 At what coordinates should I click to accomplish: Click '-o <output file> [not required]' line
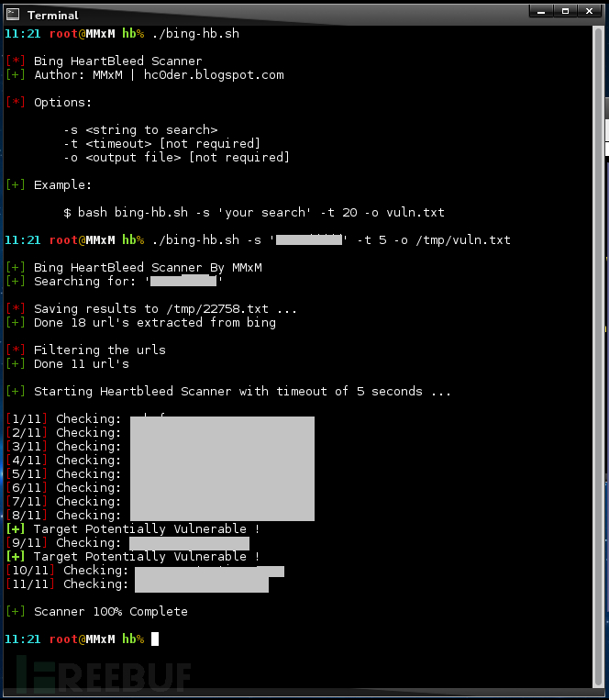point(177,158)
